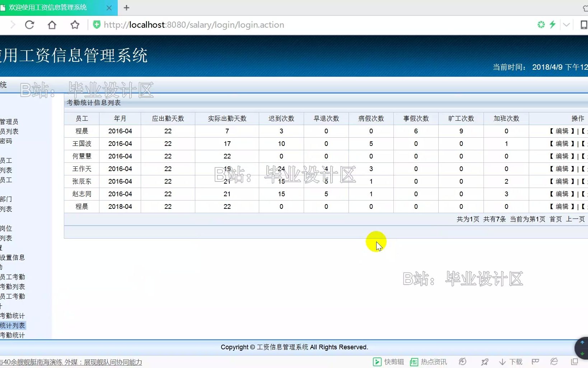Click the 事假次数 column header
This screenshot has width=588, height=368.
[x=416, y=119]
